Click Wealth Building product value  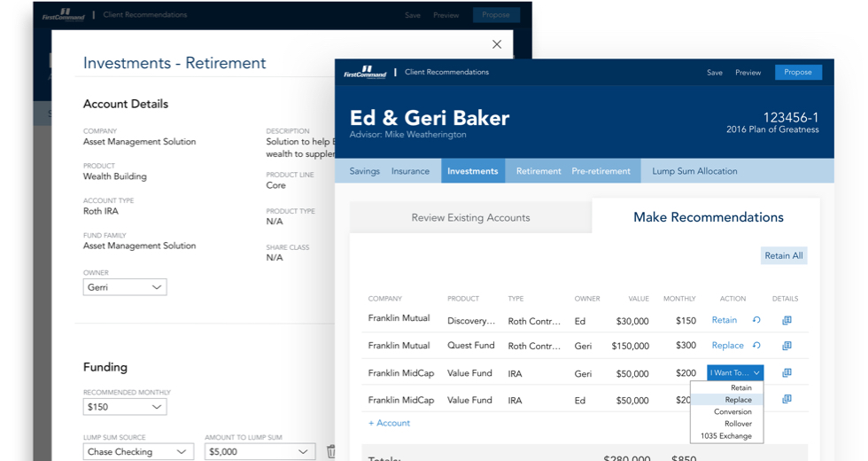pyautogui.click(x=115, y=176)
